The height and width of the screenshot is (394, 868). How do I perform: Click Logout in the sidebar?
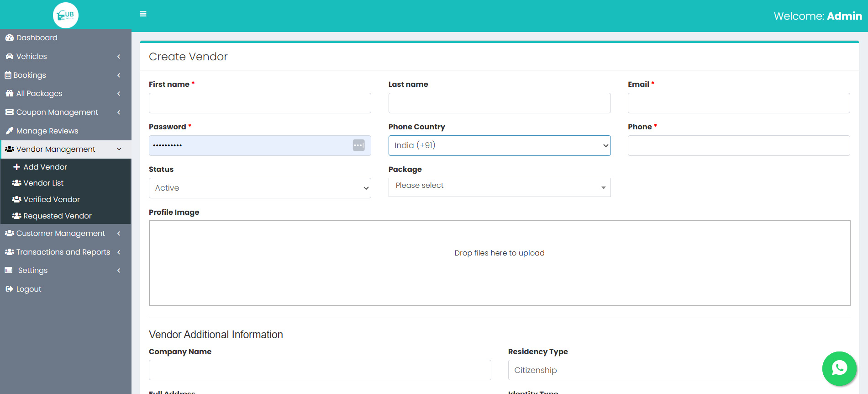pyautogui.click(x=66, y=289)
